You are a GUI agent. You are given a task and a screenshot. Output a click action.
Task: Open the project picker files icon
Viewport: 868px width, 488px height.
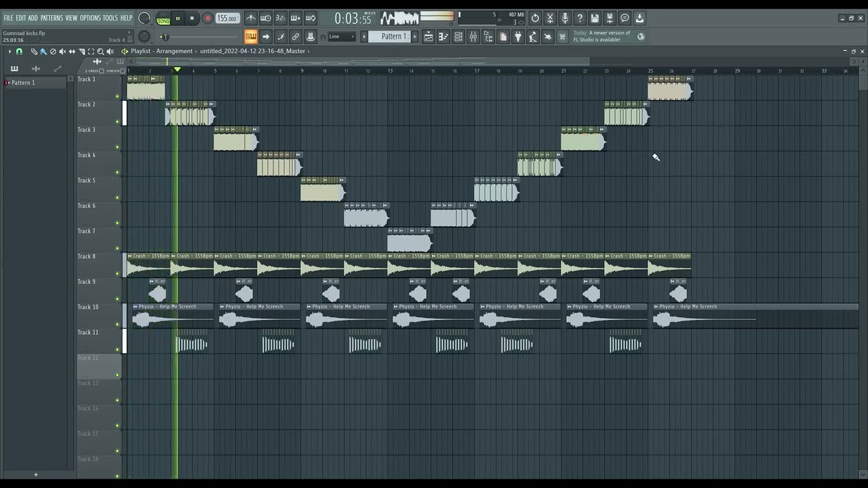pos(503,37)
